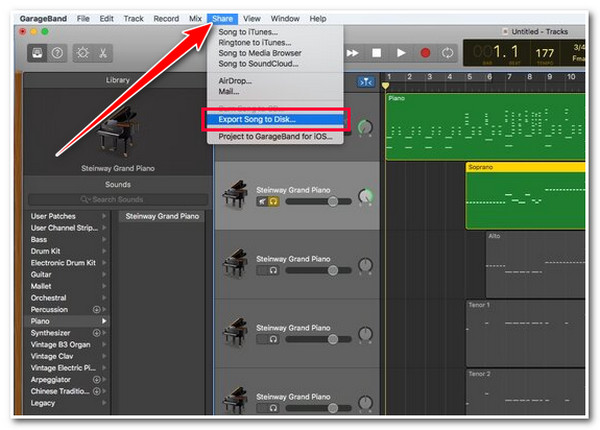This screenshot has width=600, height=430.
Task: Click the Search Sounds field
Action: 118,199
